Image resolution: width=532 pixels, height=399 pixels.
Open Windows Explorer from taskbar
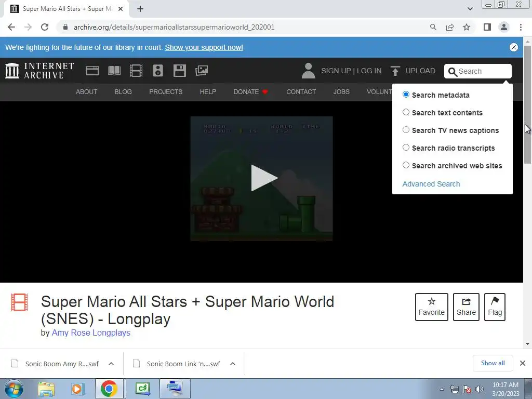pos(46,389)
